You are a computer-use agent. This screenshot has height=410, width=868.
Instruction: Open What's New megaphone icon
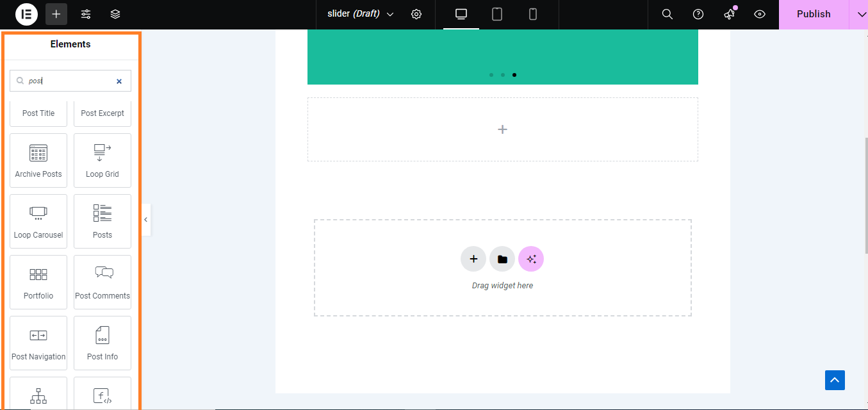click(x=729, y=14)
